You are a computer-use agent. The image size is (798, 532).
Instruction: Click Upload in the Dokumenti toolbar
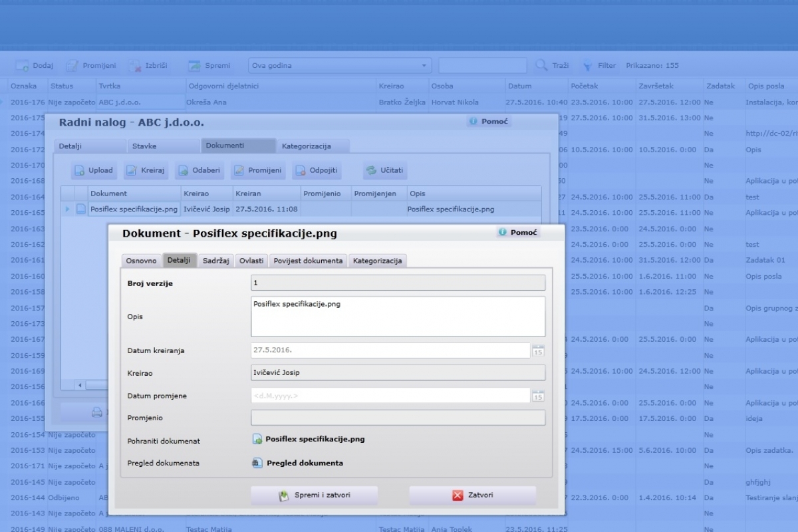tap(93, 170)
